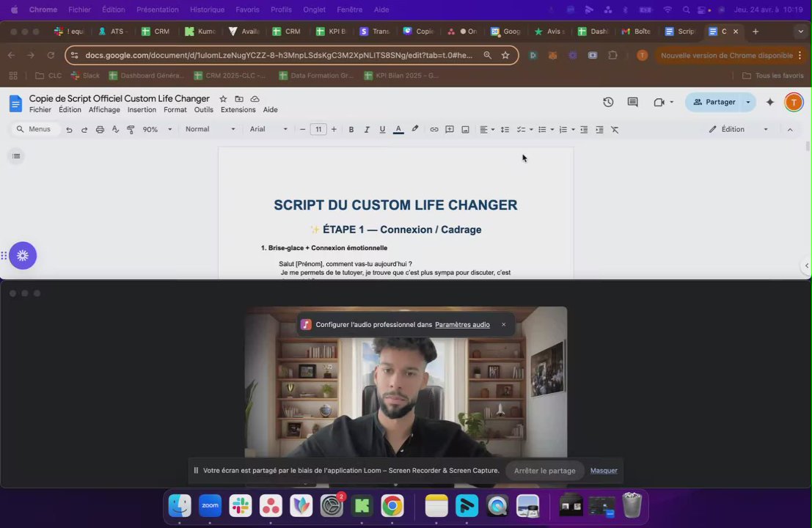Screen dimensions: 812x528
Task: Open the text color picker
Action: tap(398, 129)
